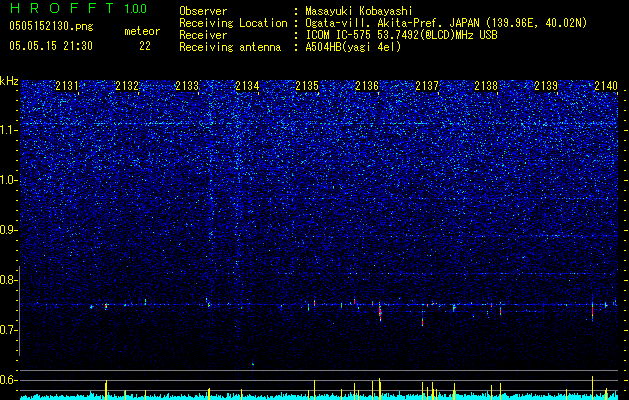Click the 'Receiving Location' field label
The width and height of the screenshot is (629, 400).
[x=233, y=23]
